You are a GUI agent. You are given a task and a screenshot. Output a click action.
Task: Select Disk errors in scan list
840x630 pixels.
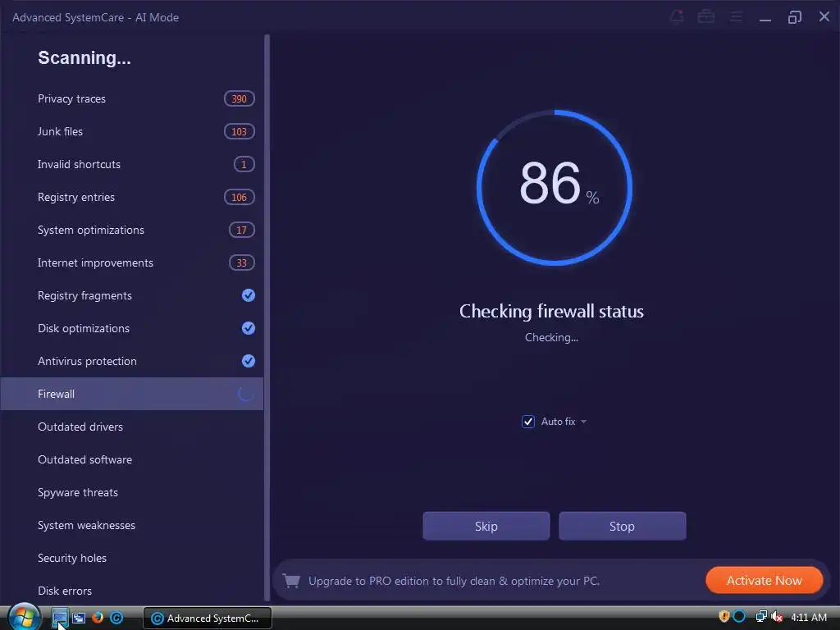132,591
